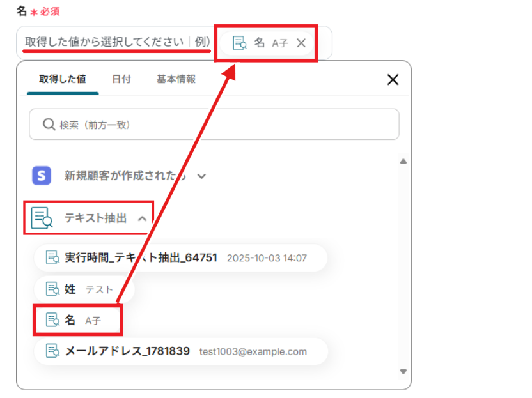Click the テキスト抽出 document search icon
This screenshot has width=532, height=398.
tap(42, 218)
